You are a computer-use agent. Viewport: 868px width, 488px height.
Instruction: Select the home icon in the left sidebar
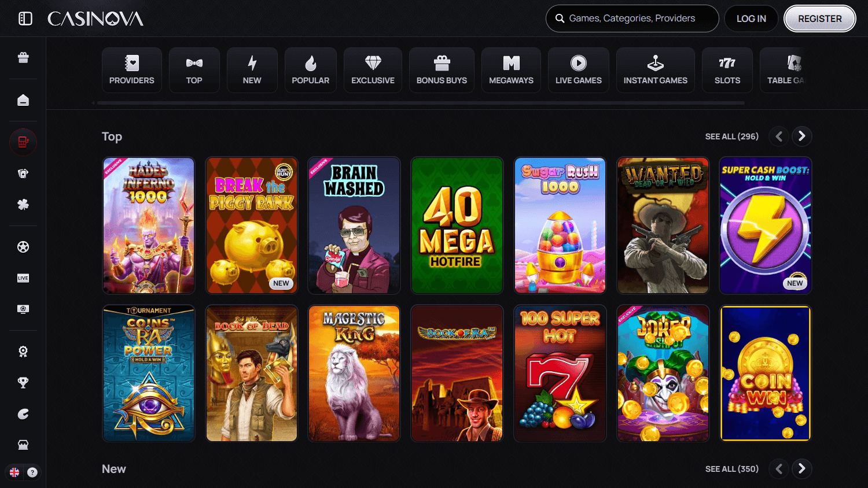point(23,99)
